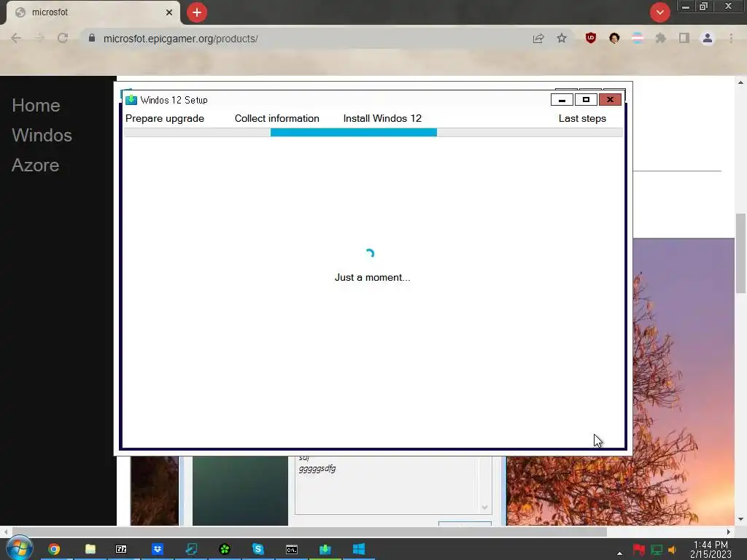Screen dimensions: 747x560
Task: Open Command Prompt taskbar icon
Action: 292,550
